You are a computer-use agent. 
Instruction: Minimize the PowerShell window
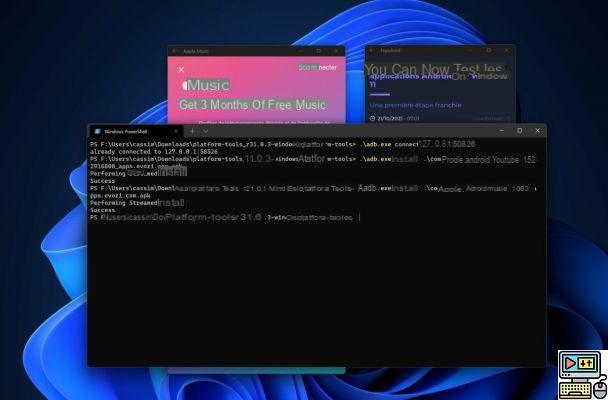[x=502, y=131]
